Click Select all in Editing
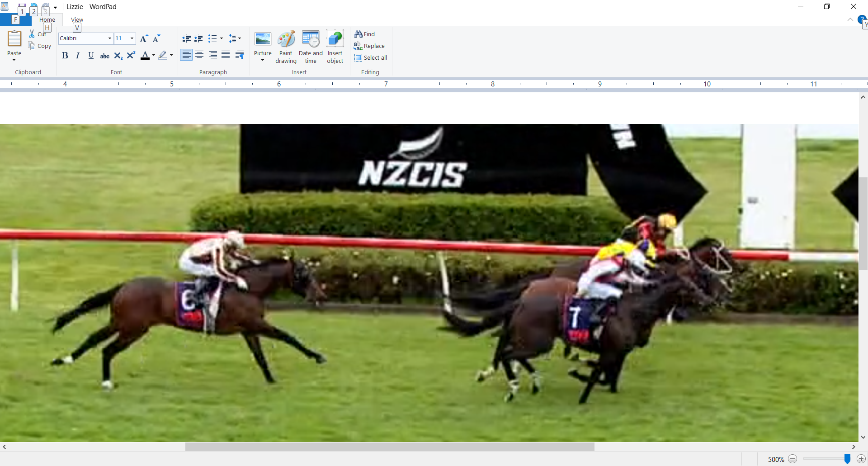Image resolution: width=868 pixels, height=466 pixels. pyautogui.click(x=371, y=58)
